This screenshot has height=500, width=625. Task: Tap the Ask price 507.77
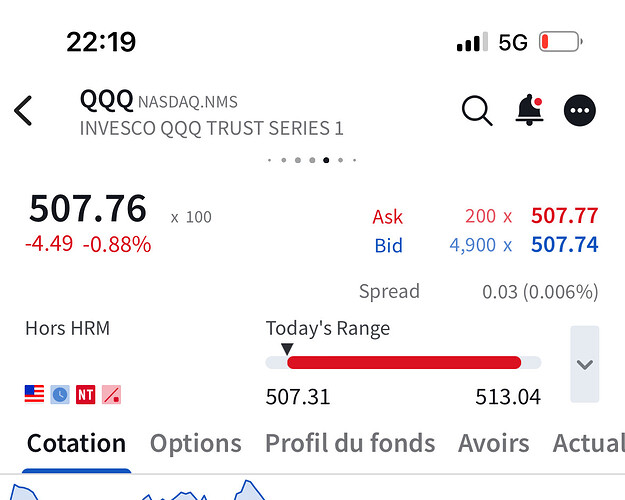(564, 216)
